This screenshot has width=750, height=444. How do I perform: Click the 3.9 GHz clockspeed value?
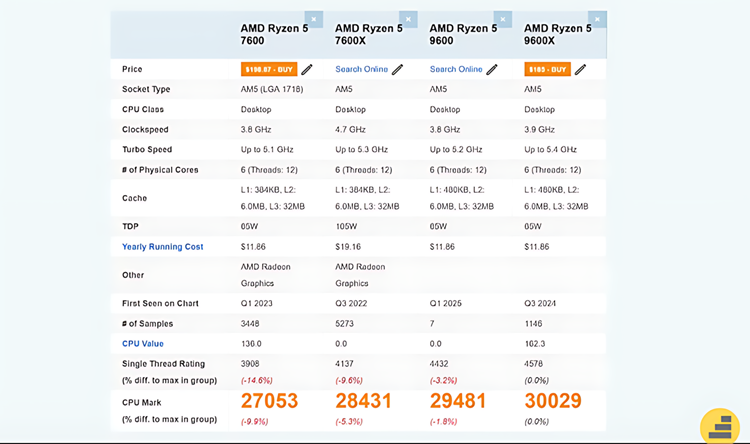tap(539, 129)
